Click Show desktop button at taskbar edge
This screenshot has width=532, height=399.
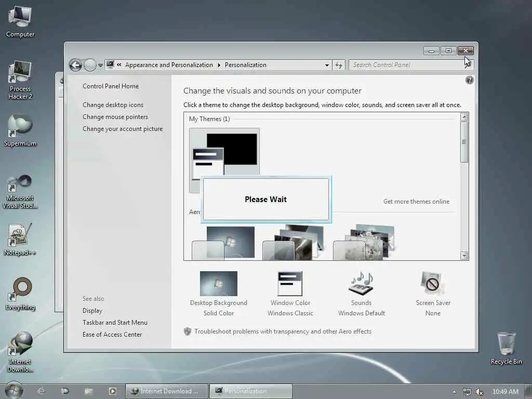(528, 391)
